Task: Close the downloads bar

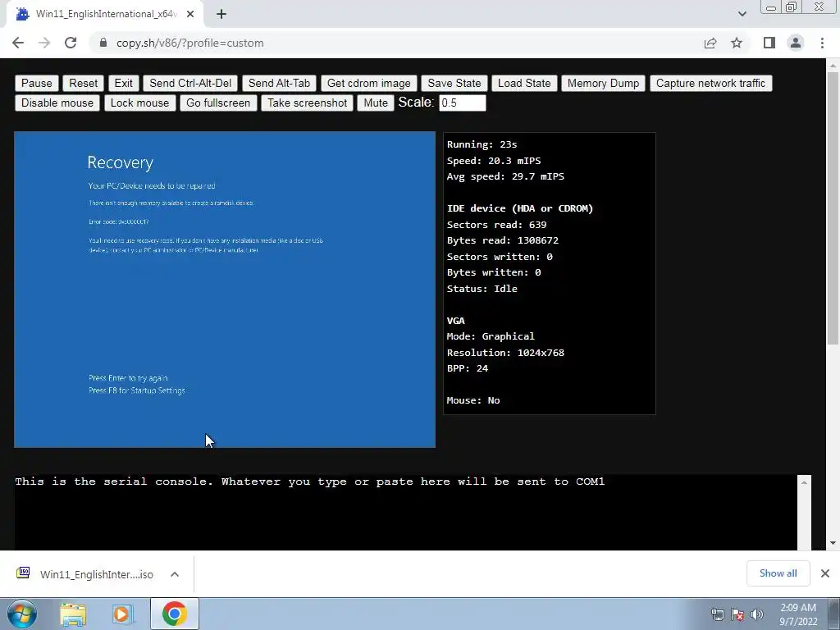Action: (x=825, y=573)
